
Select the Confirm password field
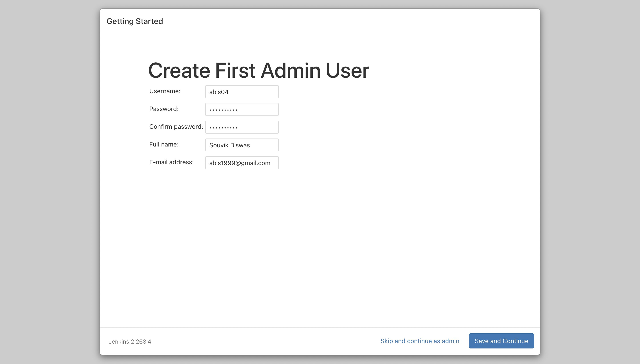pyautogui.click(x=242, y=127)
